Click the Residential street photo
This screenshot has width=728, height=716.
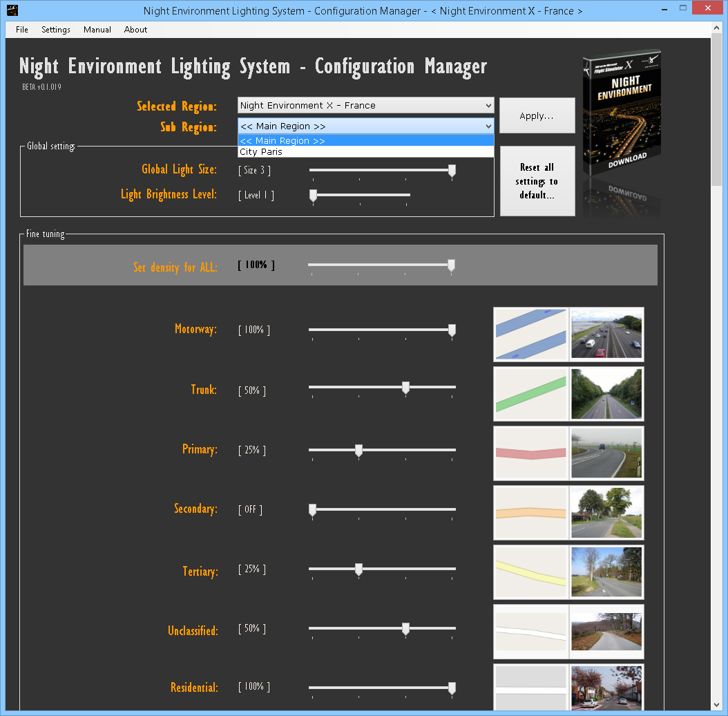coord(606,687)
